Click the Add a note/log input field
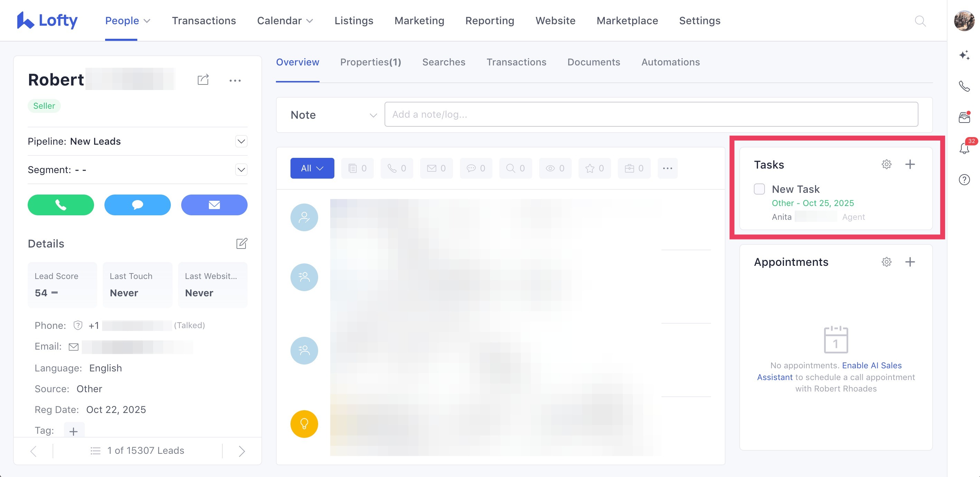Viewport: 980px width, 477px height. 650,115
